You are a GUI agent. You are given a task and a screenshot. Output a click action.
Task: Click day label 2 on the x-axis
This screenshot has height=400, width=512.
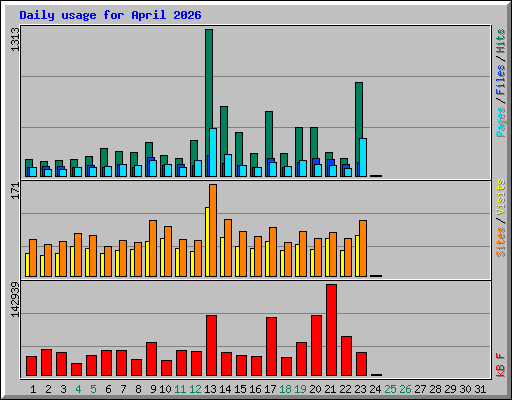(x=48, y=389)
